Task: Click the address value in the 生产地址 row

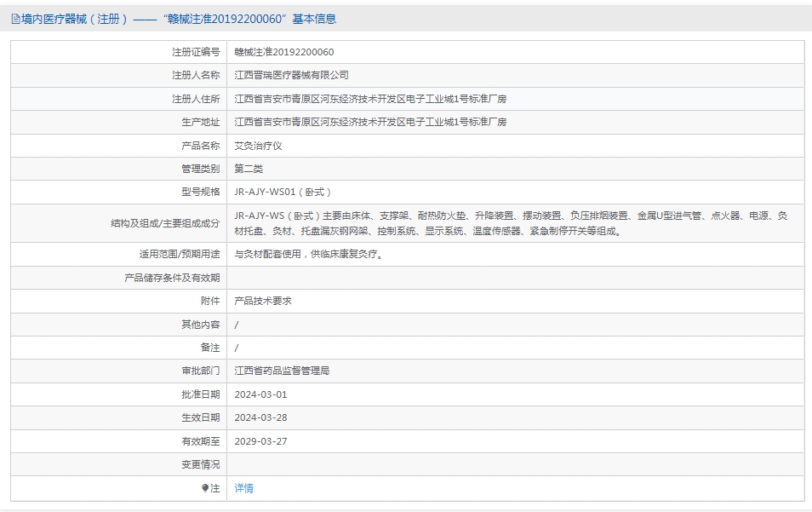Action: pos(371,122)
